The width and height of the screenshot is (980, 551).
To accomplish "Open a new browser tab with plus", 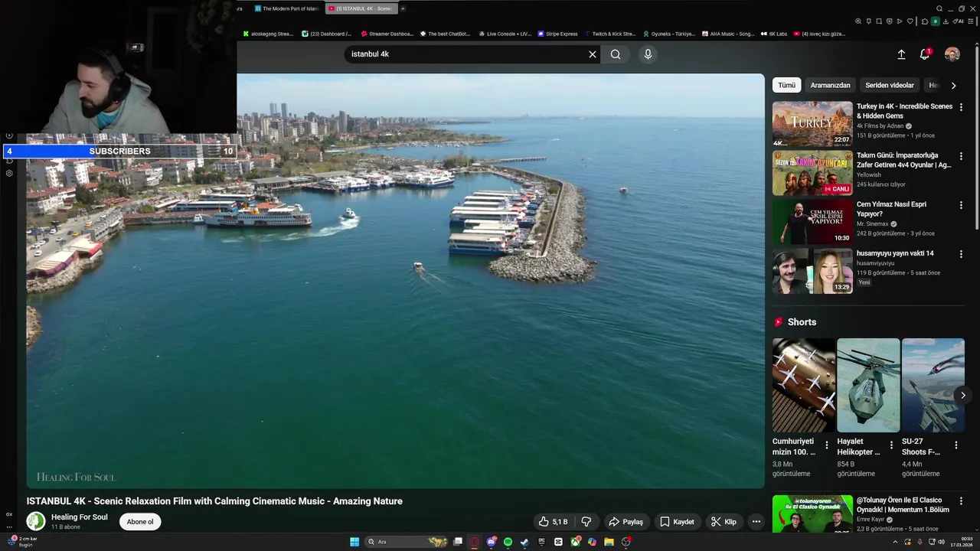I will tap(403, 8).
